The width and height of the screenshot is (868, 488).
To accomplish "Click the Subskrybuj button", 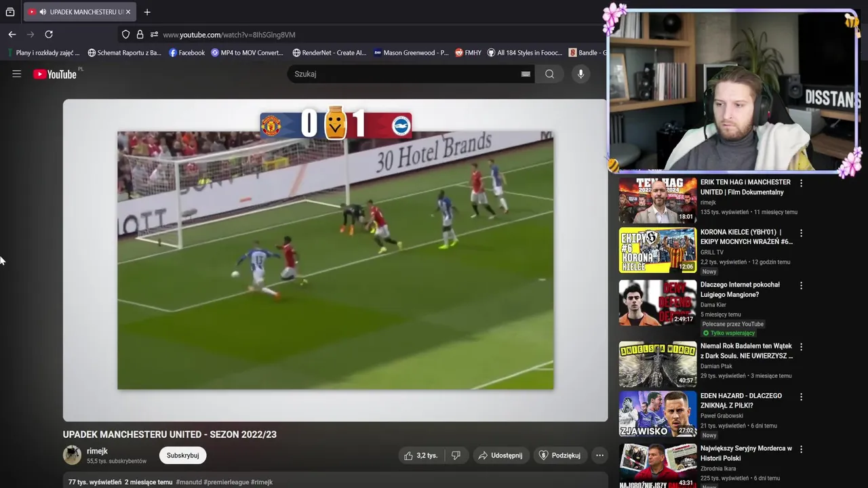I will click(x=183, y=455).
